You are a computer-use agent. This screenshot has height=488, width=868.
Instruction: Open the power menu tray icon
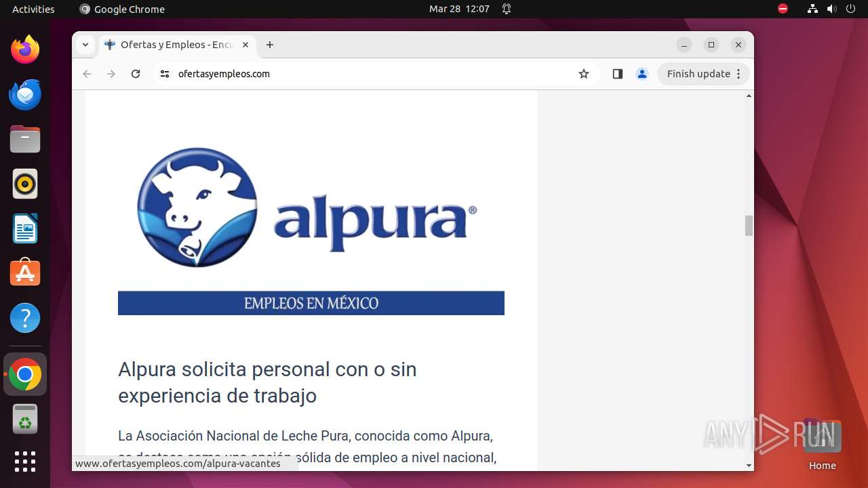[x=851, y=9]
